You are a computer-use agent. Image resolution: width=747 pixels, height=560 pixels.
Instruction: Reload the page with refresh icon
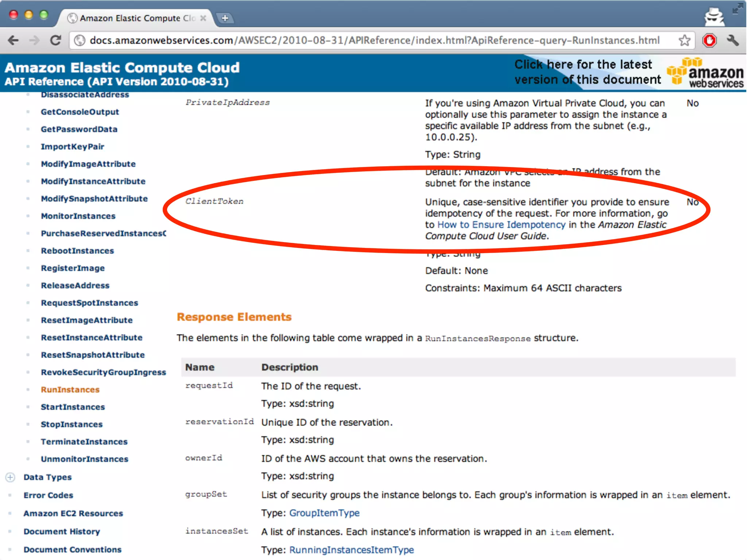coord(55,40)
